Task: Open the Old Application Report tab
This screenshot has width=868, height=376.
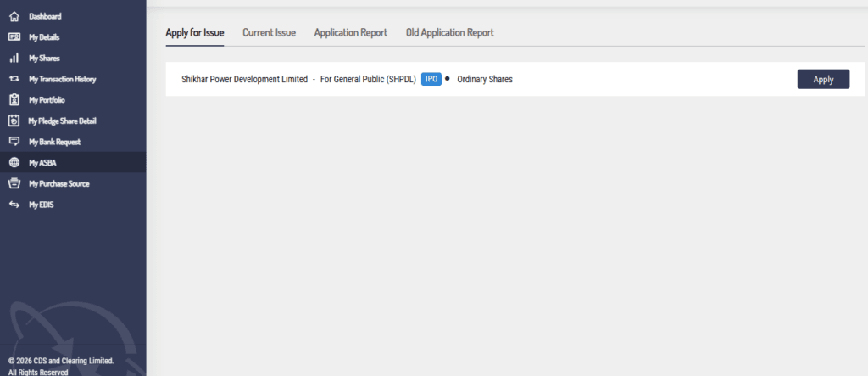Action: [450, 33]
